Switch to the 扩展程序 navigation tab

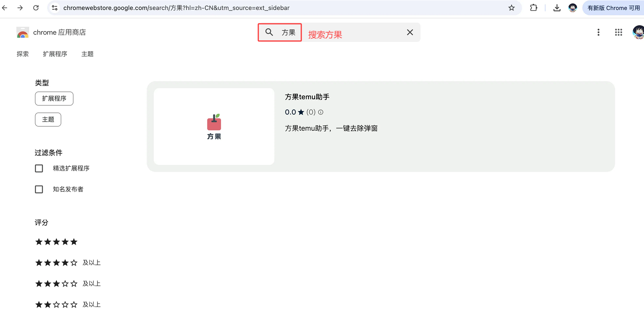point(55,54)
